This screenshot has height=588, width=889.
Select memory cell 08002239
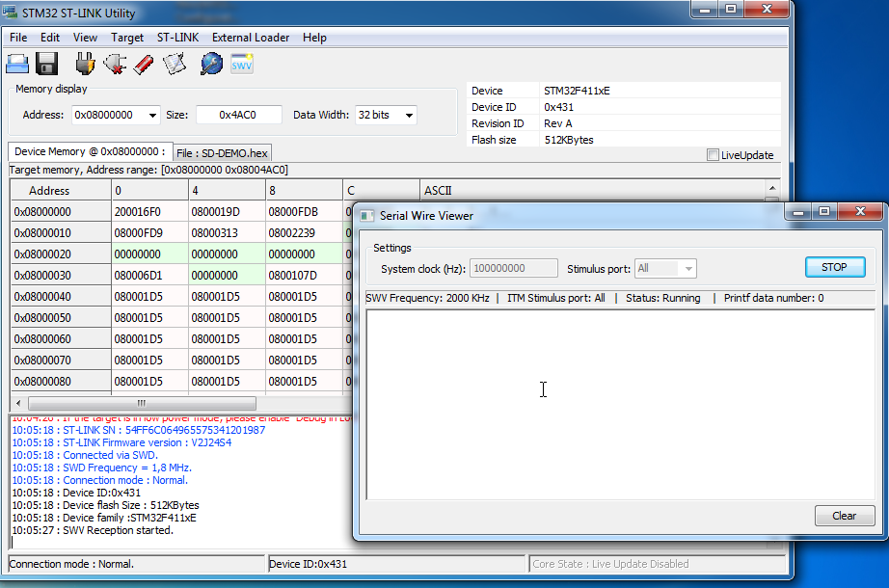click(304, 233)
